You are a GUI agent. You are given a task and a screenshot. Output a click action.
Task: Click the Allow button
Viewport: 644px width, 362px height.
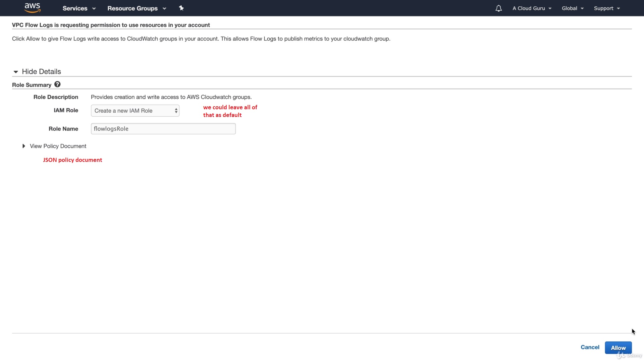[618, 348]
